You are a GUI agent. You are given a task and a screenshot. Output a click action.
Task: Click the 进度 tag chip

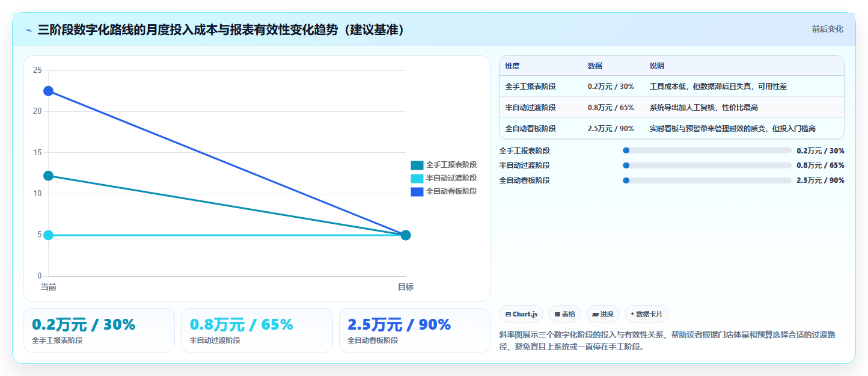click(x=603, y=314)
